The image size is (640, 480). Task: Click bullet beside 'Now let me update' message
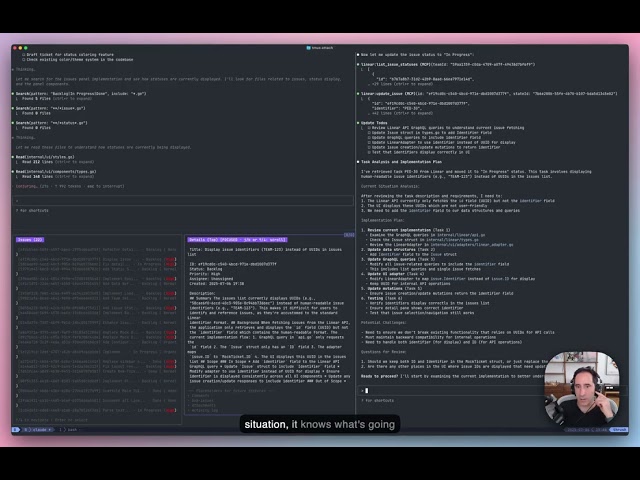(x=358, y=54)
